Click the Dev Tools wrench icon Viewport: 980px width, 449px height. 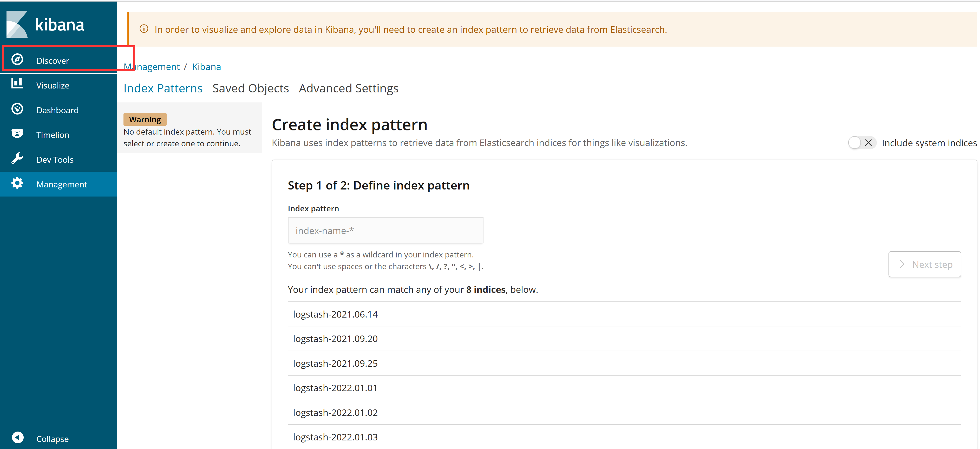17,159
